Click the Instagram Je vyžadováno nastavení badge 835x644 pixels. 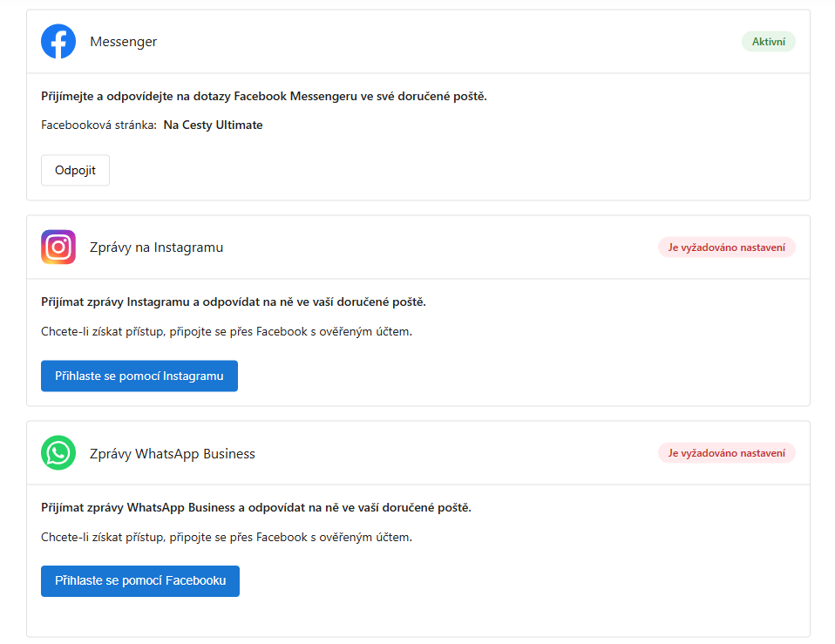point(726,247)
